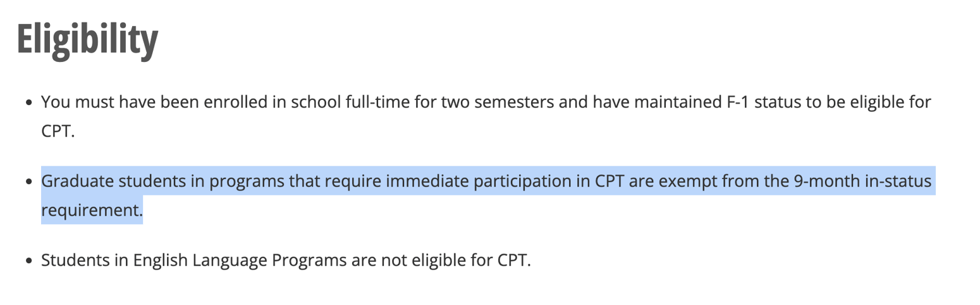Click the bullet before 'Graduate students in programs'

point(29,182)
